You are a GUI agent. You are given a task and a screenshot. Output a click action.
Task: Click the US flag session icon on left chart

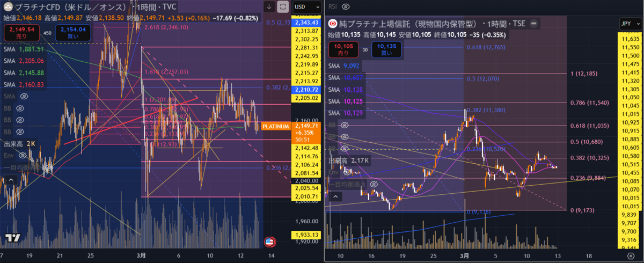(x=270, y=242)
